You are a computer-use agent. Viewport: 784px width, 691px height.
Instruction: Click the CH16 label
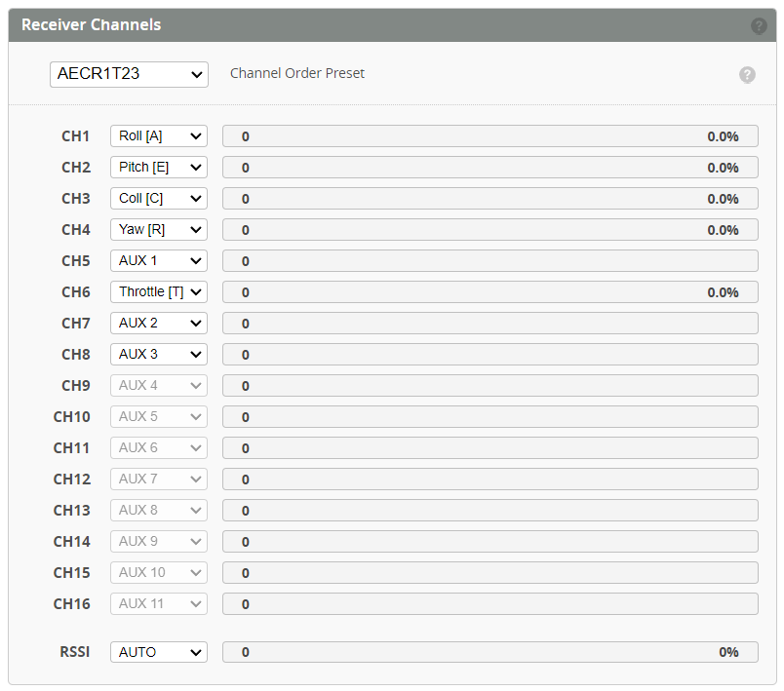pyautogui.click(x=75, y=603)
